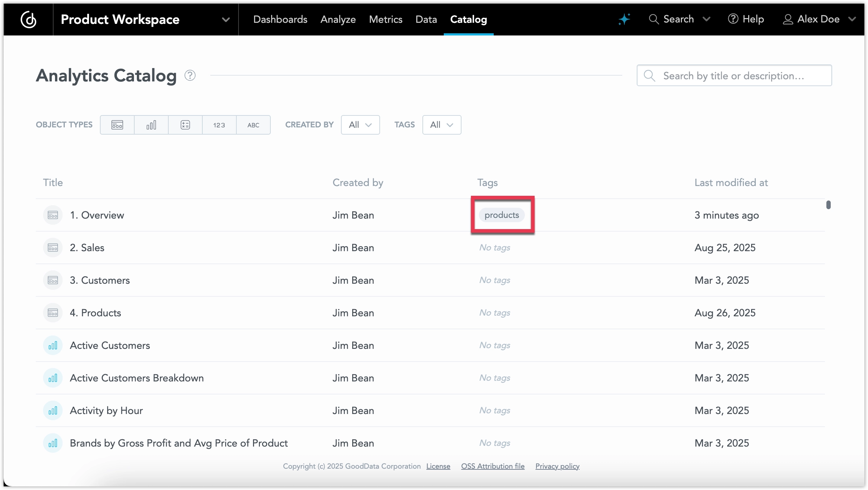The width and height of the screenshot is (868, 490).
Task: Click the magnifier icon in the top bar
Action: coord(654,19)
